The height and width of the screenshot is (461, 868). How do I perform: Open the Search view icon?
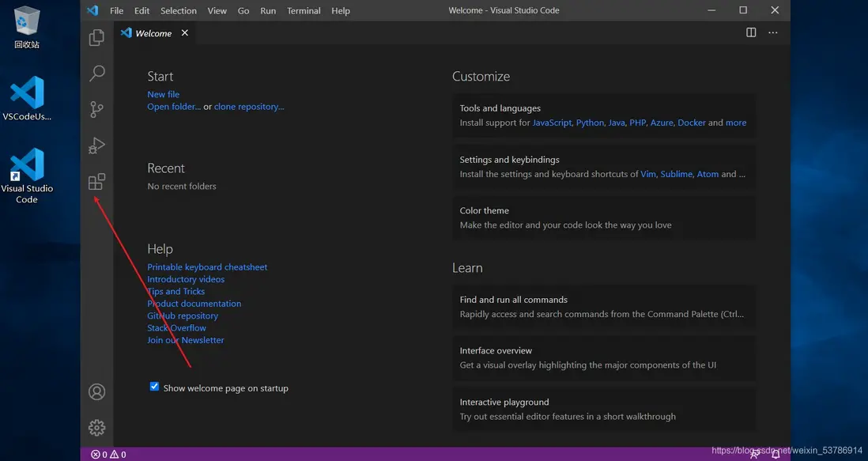(x=96, y=74)
